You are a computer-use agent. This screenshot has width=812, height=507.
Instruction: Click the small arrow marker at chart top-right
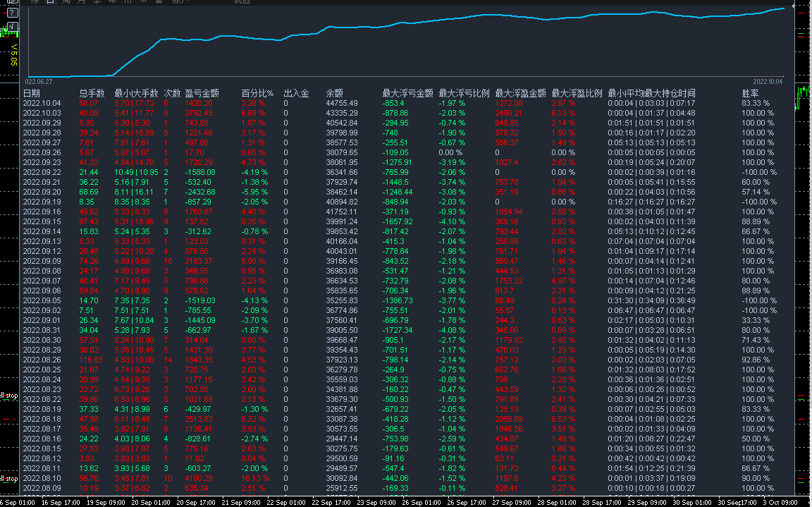click(792, 7)
